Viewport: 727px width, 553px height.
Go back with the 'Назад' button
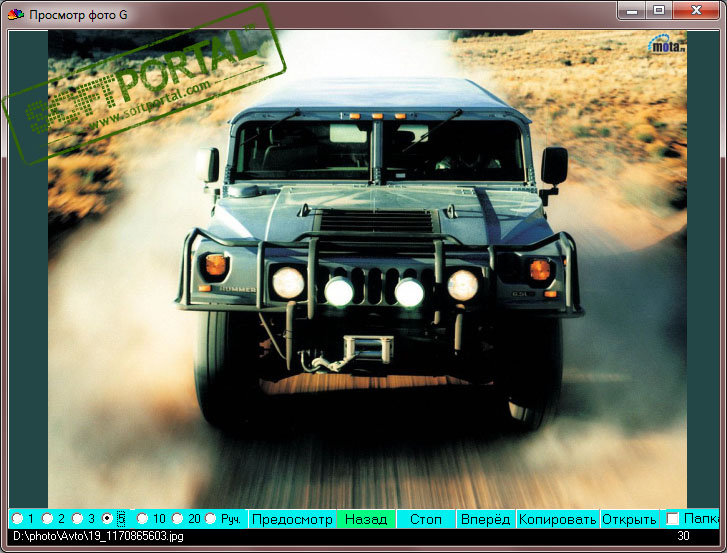coord(366,519)
